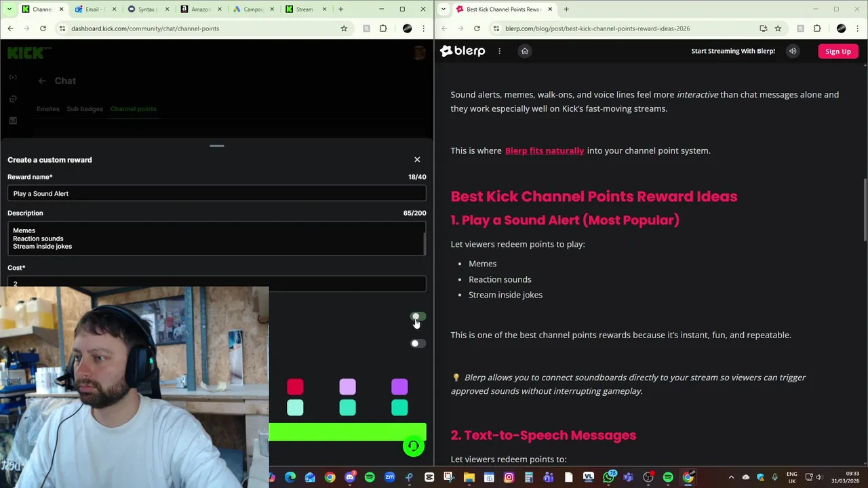Open Discord from the taskbar

350,478
